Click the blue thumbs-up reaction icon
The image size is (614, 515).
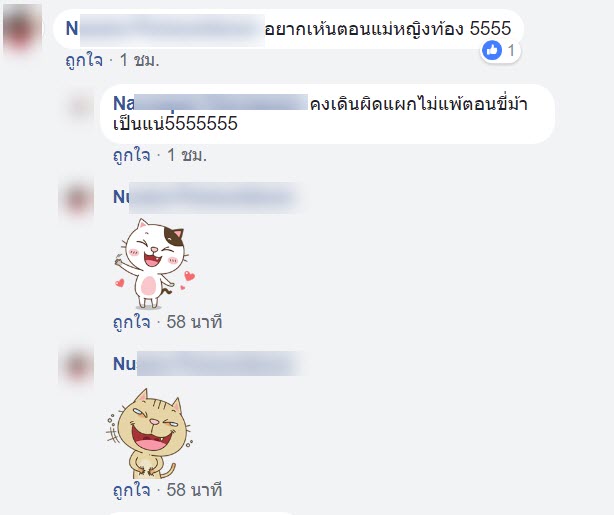(x=492, y=50)
